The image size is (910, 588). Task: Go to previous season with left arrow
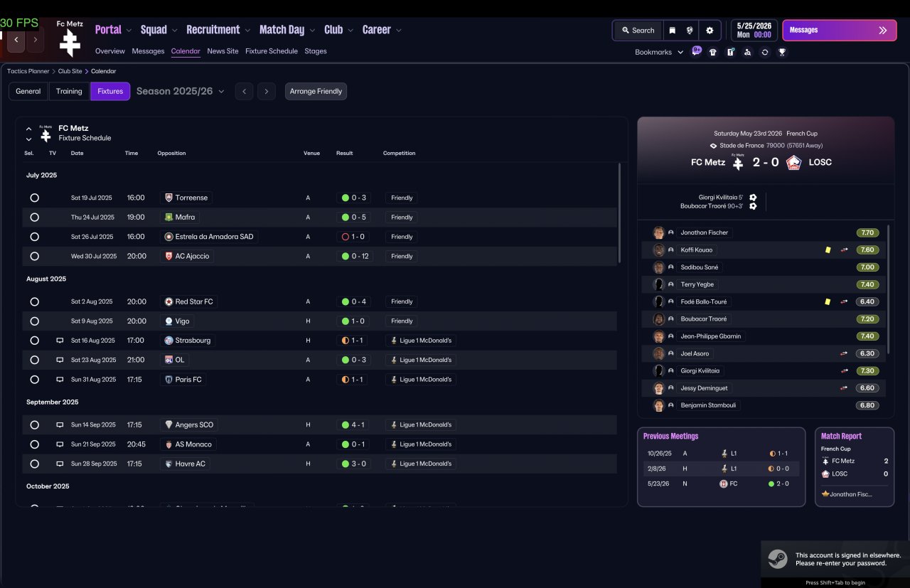tap(244, 91)
